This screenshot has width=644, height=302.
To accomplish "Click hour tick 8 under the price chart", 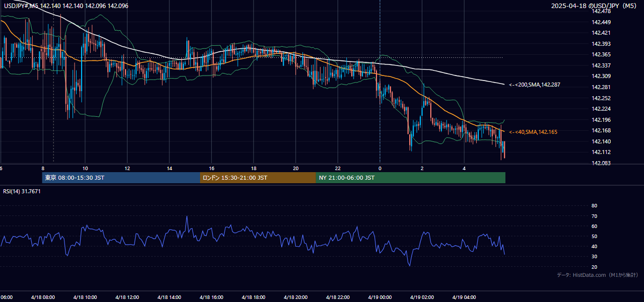I will 43,168.
